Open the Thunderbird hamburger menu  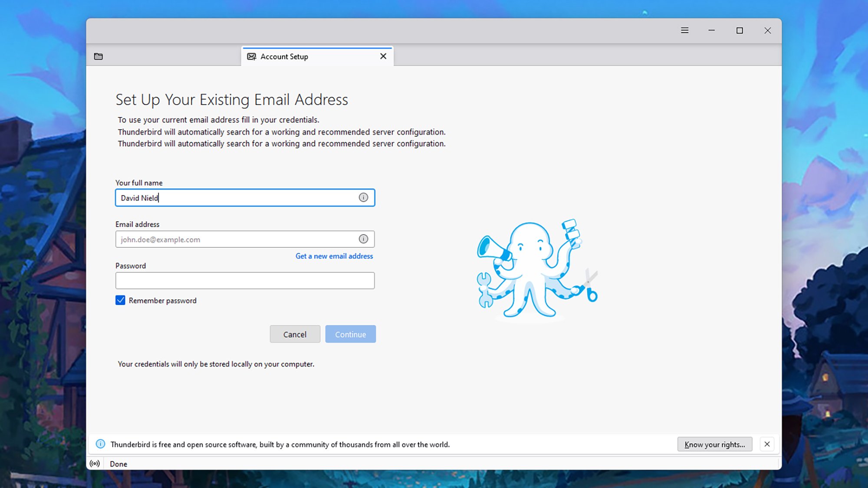(x=684, y=30)
